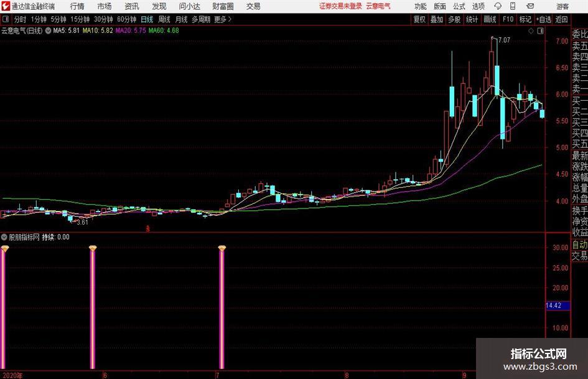The width and height of the screenshot is (588, 379).
Task: Switch to 分时 chart period
Action: click(x=21, y=19)
